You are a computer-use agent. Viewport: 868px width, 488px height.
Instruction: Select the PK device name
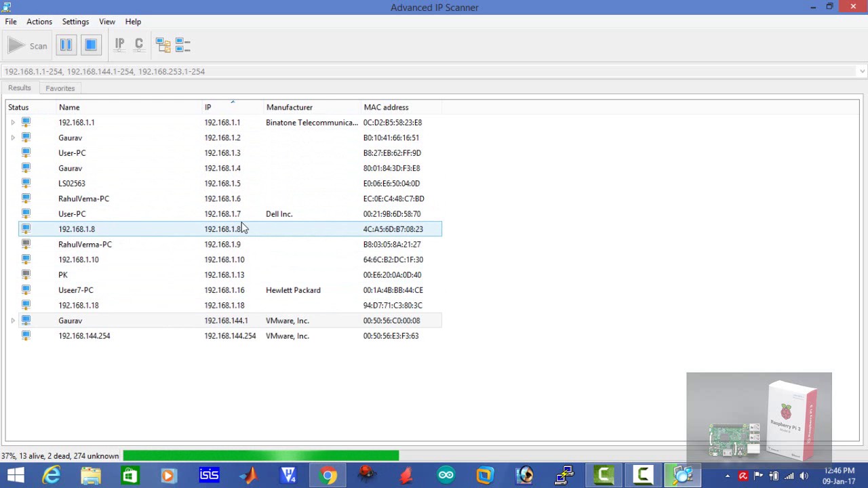pyautogui.click(x=63, y=275)
